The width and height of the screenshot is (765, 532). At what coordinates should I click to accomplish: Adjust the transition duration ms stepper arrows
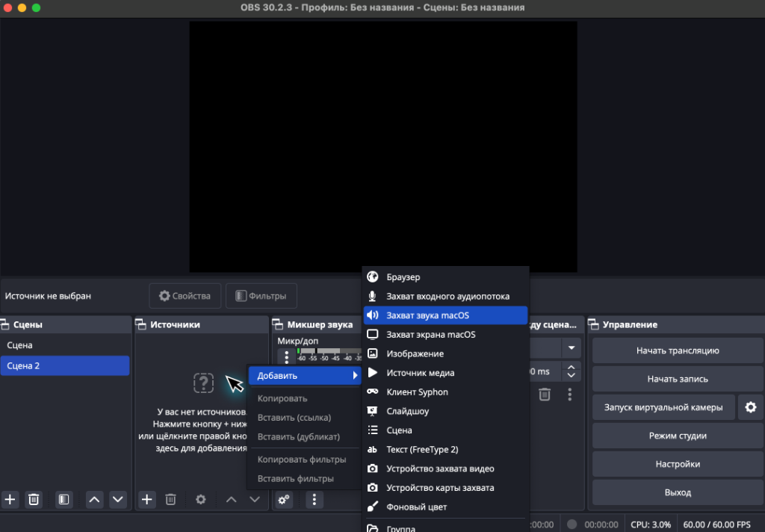tap(572, 371)
